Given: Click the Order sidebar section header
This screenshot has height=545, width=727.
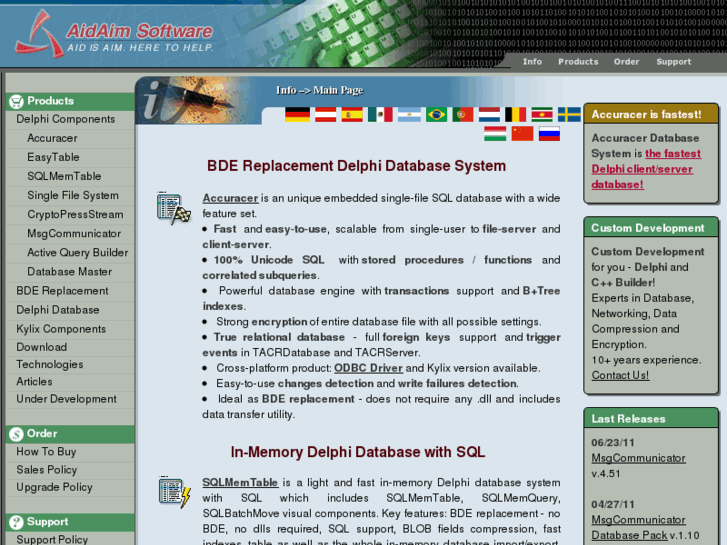Looking at the screenshot, I should tap(70, 434).
